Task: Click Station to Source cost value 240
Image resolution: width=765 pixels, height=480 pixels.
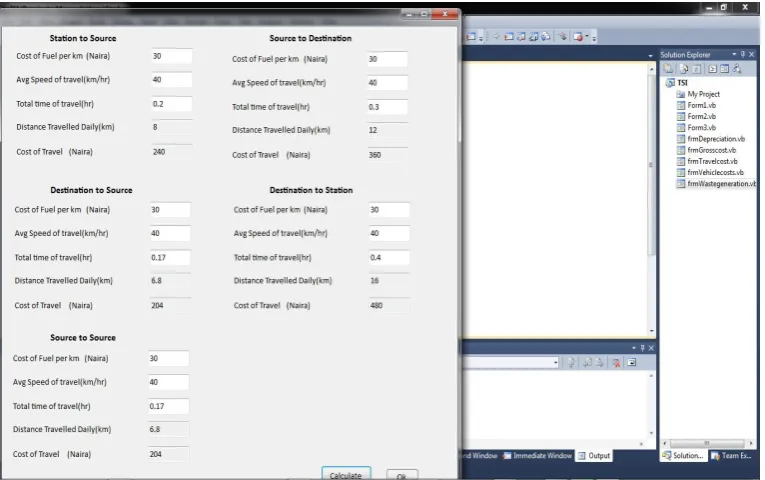Action: click(x=171, y=152)
